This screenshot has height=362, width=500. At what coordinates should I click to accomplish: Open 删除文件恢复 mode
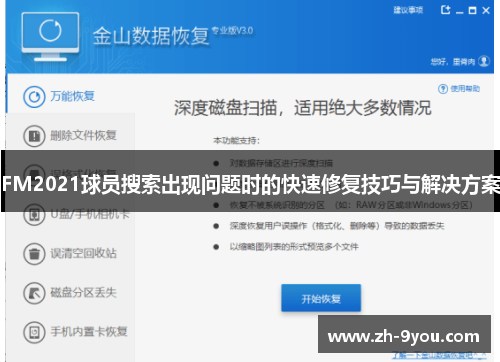71,135
